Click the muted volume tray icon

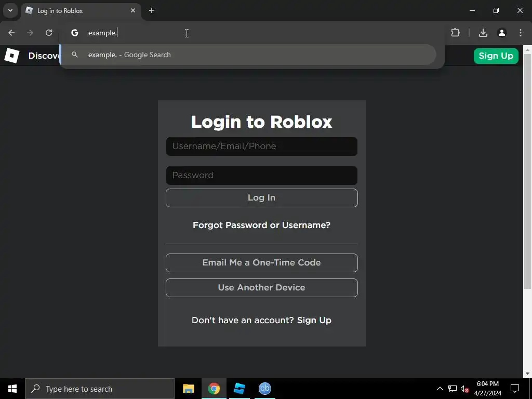point(465,389)
